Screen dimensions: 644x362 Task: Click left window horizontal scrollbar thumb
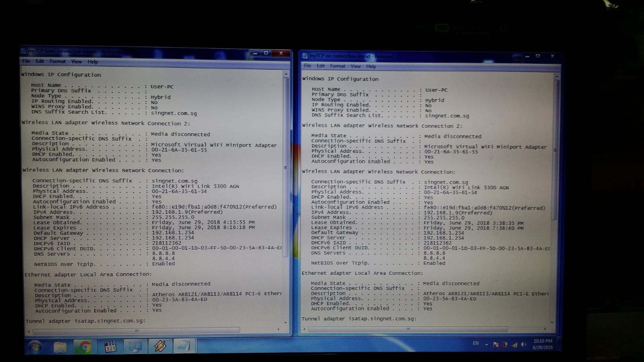(136, 331)
